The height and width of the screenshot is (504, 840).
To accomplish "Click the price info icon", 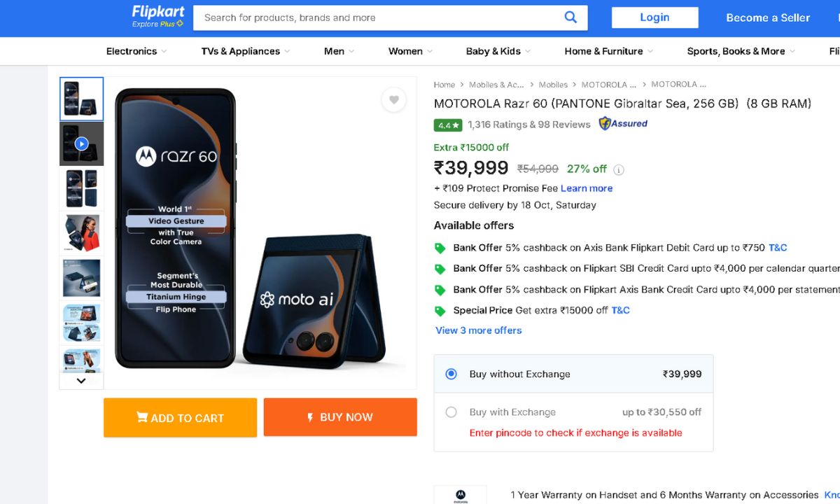I will pos(619,169).
